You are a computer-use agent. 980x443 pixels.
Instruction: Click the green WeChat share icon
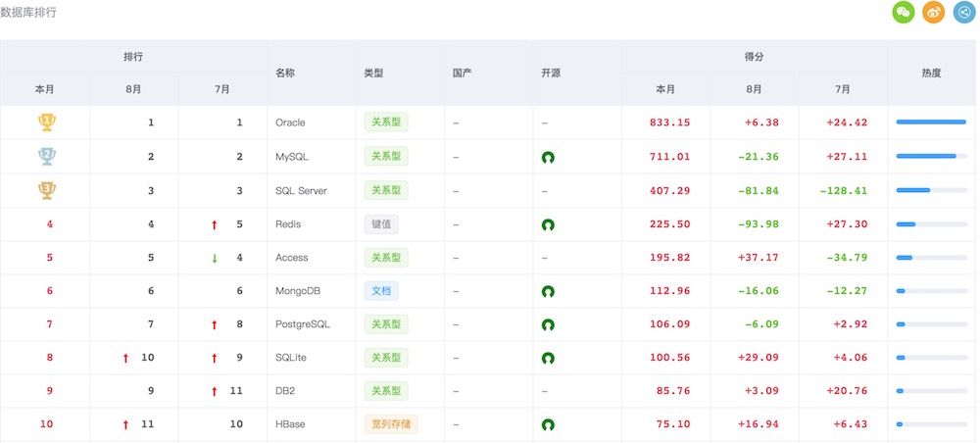[x=904, y=13]
